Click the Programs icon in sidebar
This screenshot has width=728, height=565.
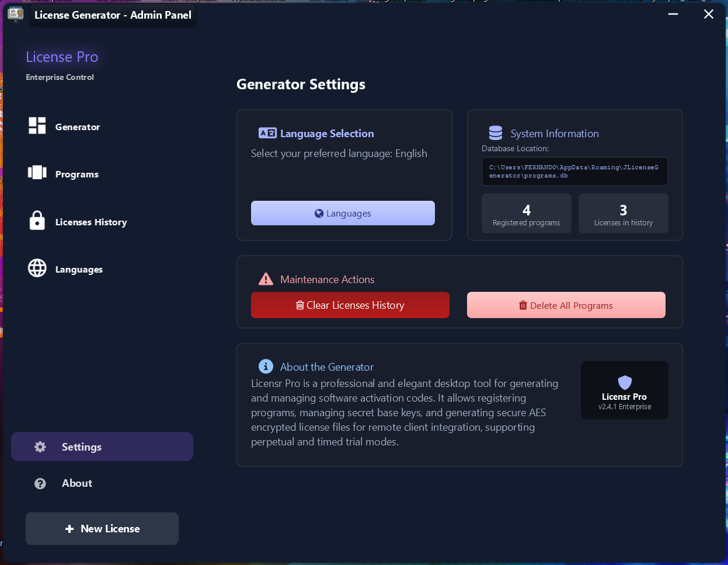[x=37, y=172]
